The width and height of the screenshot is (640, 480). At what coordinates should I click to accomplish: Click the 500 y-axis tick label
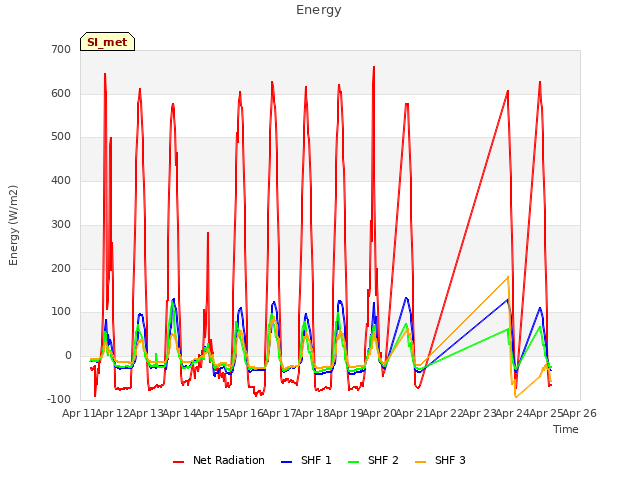[x=61, y=137]
